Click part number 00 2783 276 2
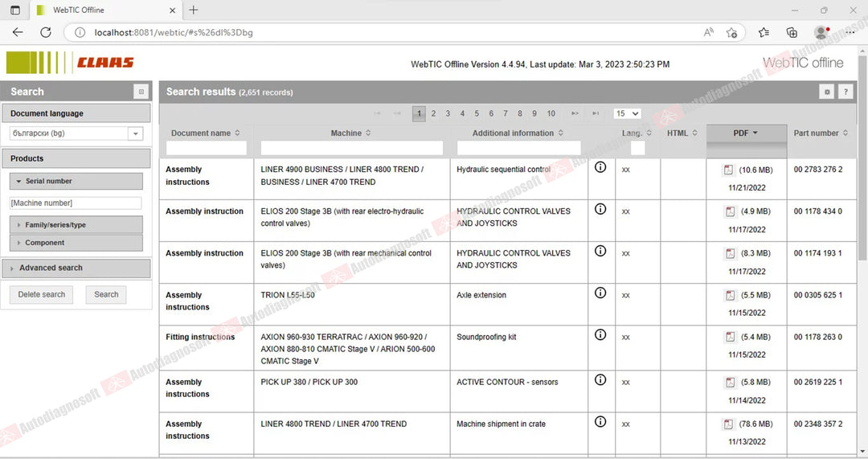 (817, 170)
